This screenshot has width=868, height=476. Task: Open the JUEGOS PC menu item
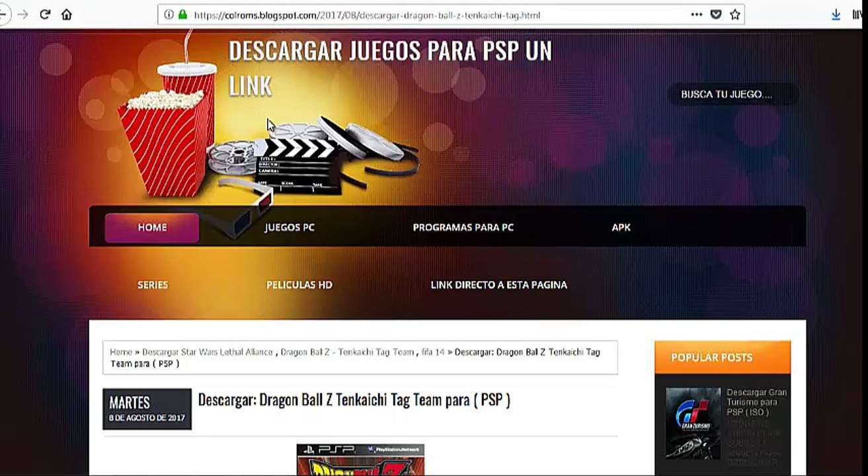290,227
